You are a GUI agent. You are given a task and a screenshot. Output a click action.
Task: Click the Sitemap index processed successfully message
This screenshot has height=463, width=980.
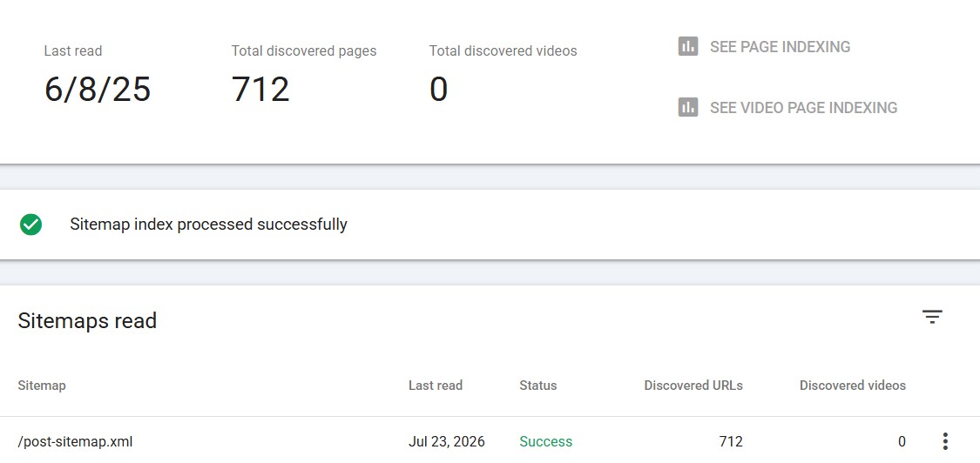[209, 225]
